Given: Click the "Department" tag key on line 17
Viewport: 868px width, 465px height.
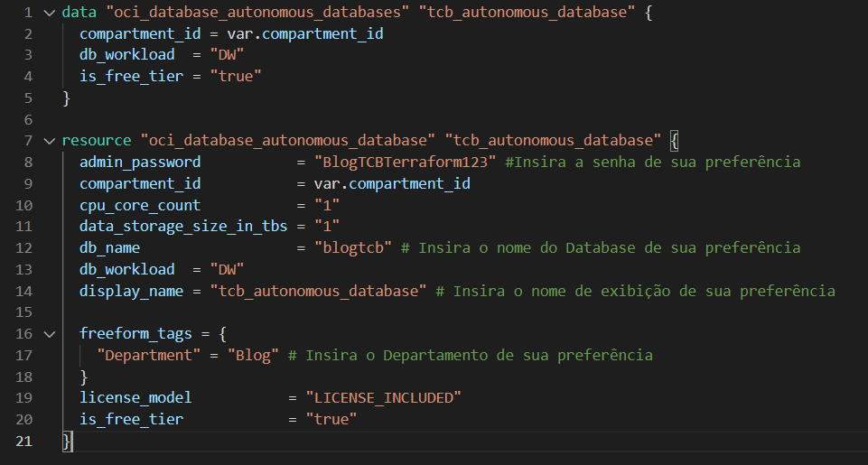Looking at the screenshot, I should 149,356.
